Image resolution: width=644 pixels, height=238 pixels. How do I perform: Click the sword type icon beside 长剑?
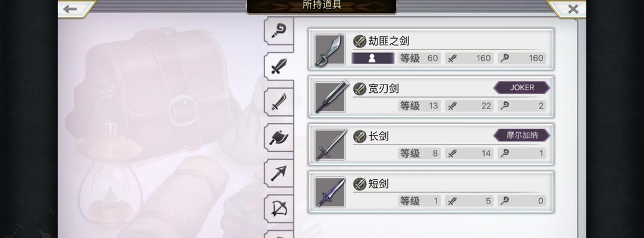click(359, 136)
